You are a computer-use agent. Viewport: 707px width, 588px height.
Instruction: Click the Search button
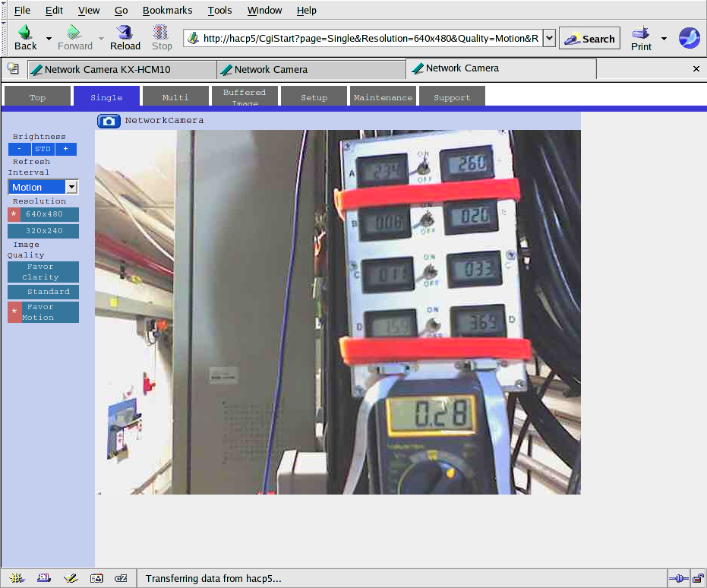[x=590, y=39]
